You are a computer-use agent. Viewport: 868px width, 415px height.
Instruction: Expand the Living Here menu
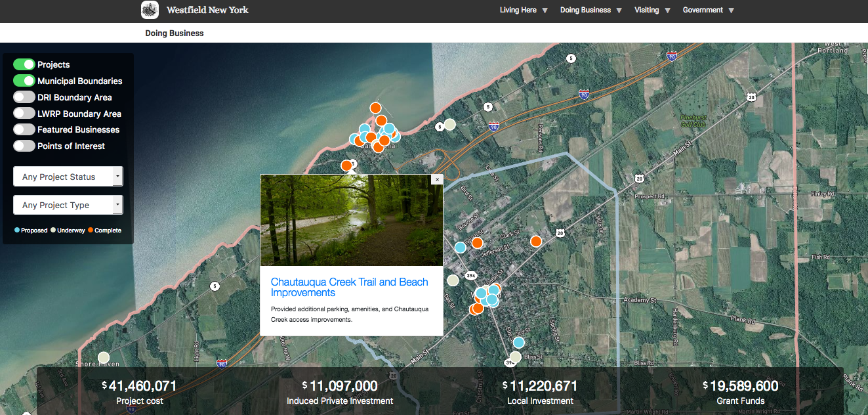[x=518, y=10]
